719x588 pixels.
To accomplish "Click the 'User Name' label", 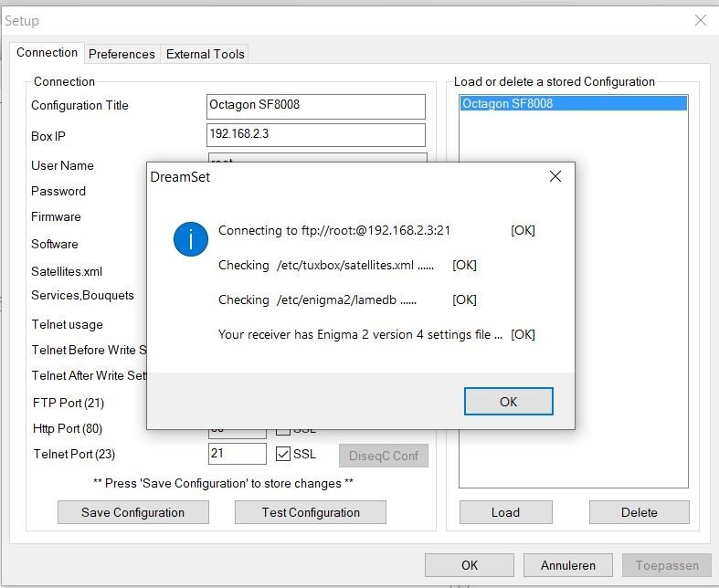I will 62,165.
